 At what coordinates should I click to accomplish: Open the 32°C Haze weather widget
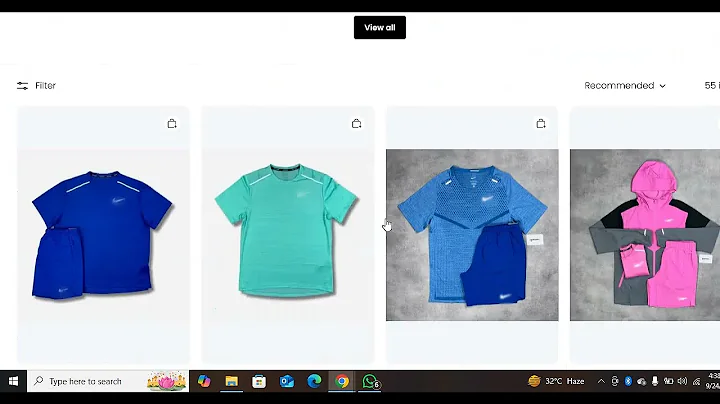click(x=556, y=381)
